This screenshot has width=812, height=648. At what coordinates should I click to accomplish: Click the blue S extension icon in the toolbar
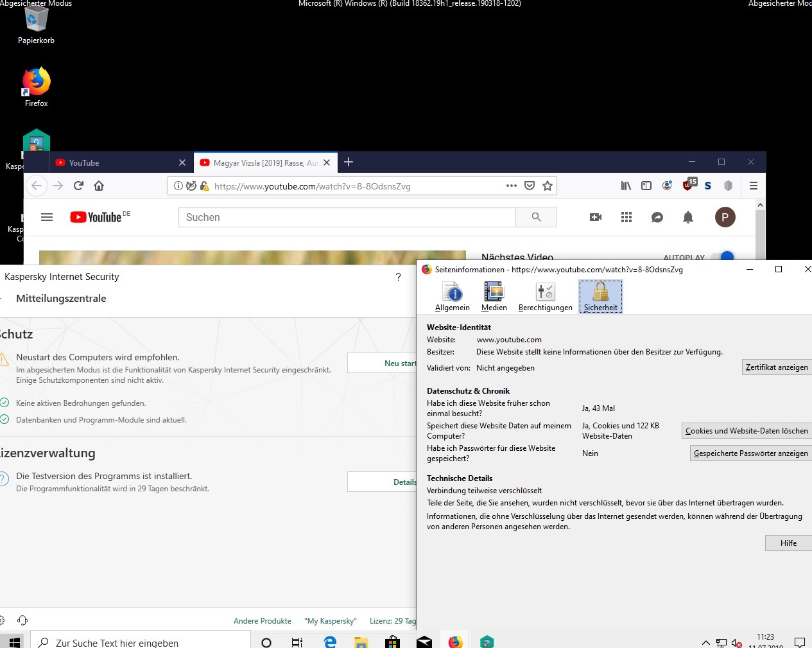pyautogui.click(x=707, y=186)
